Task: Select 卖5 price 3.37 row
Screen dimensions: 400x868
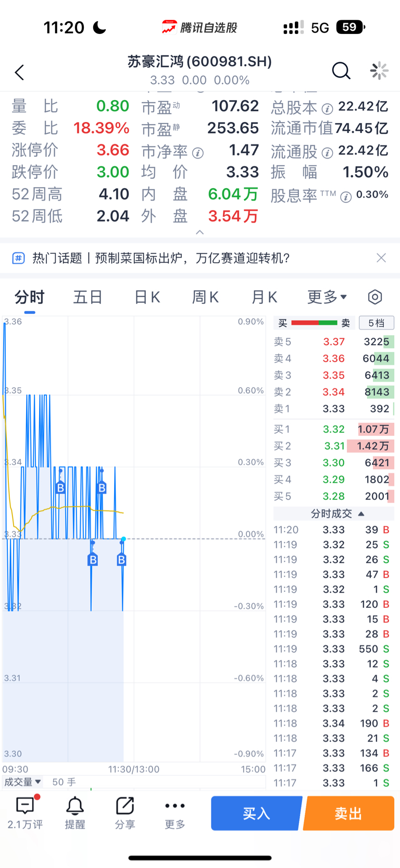Action: point(334,342)
